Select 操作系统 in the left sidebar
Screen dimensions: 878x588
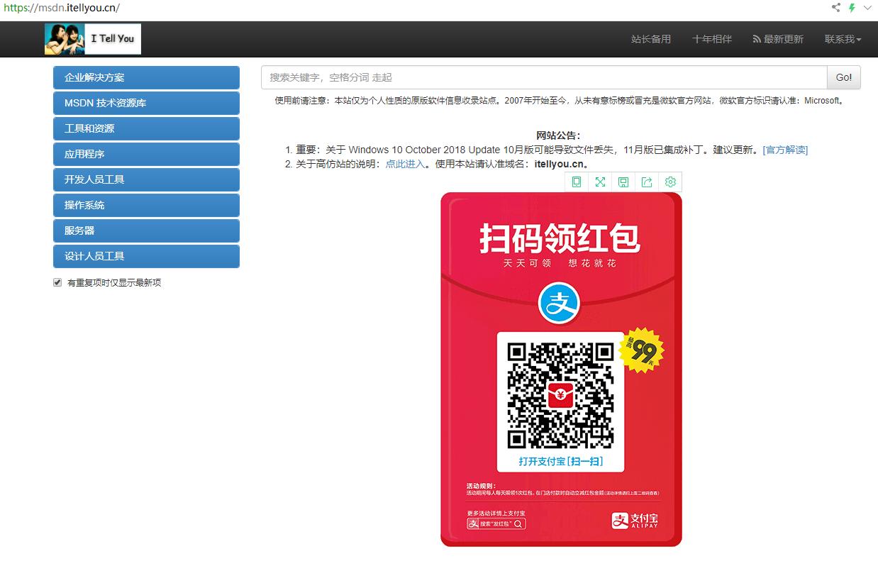click(146, 205)
